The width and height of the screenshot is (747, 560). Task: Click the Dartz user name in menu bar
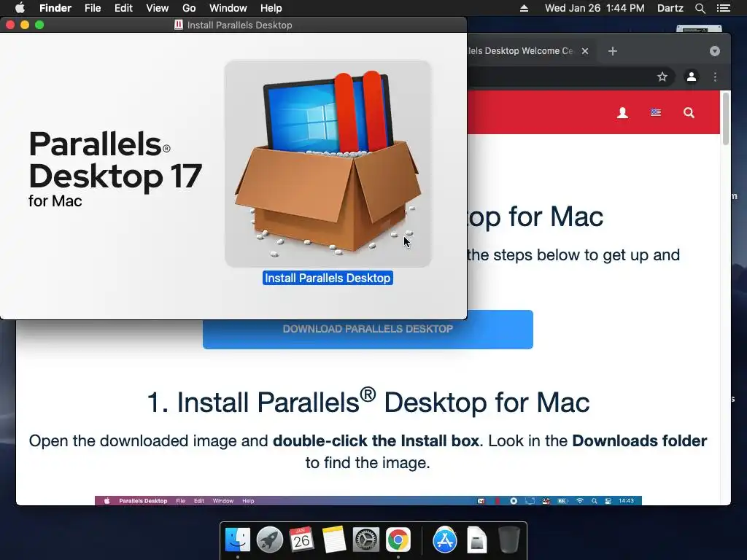tap(670, 8)
